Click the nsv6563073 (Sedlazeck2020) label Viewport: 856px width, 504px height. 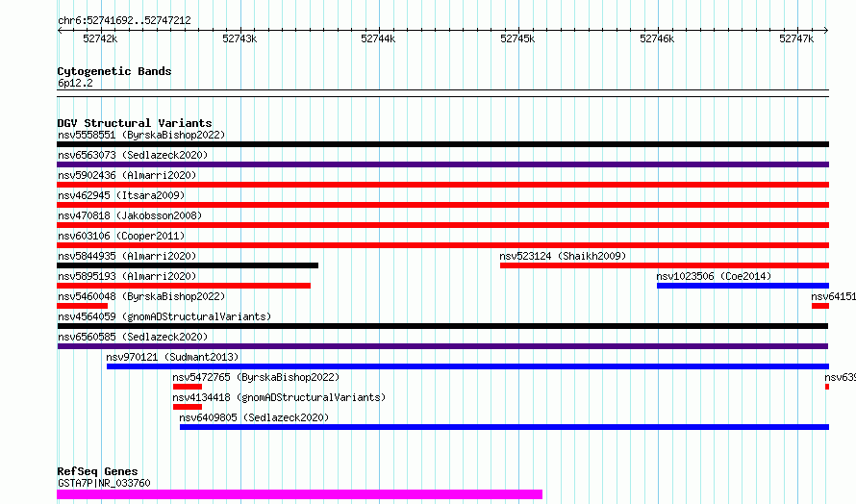pos(133,155)
